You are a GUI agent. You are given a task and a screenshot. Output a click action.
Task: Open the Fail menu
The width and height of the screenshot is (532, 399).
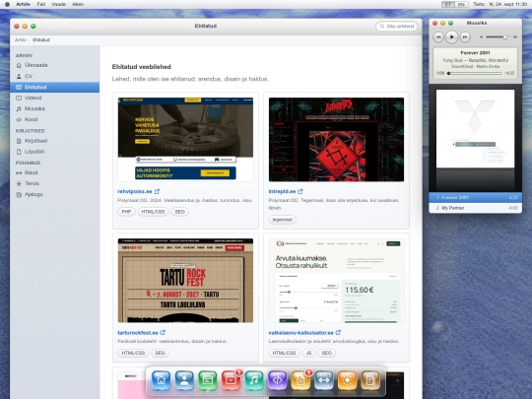41,4
